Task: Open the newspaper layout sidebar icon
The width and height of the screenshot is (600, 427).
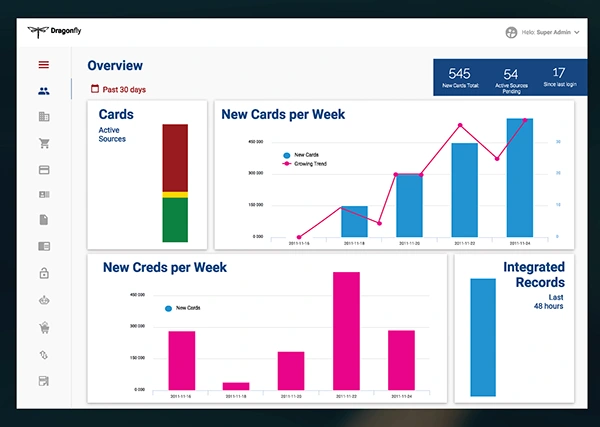Action: coord(44,246)
